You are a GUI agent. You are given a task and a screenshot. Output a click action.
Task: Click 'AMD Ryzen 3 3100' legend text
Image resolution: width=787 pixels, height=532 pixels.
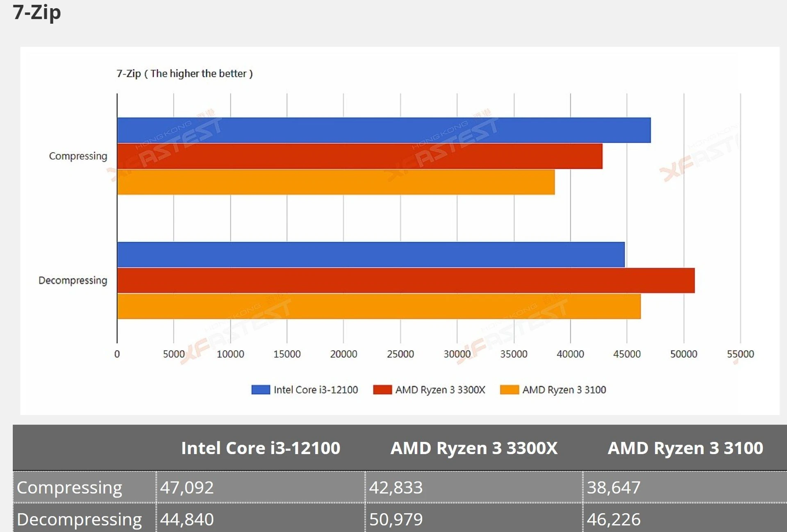[564, 390]
